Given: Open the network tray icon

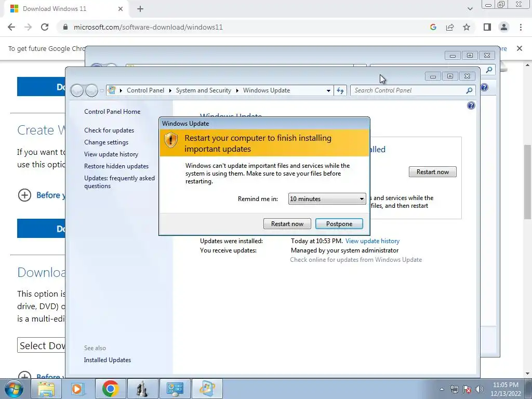Looking at the screenshot, I should (x=454, y=389).
